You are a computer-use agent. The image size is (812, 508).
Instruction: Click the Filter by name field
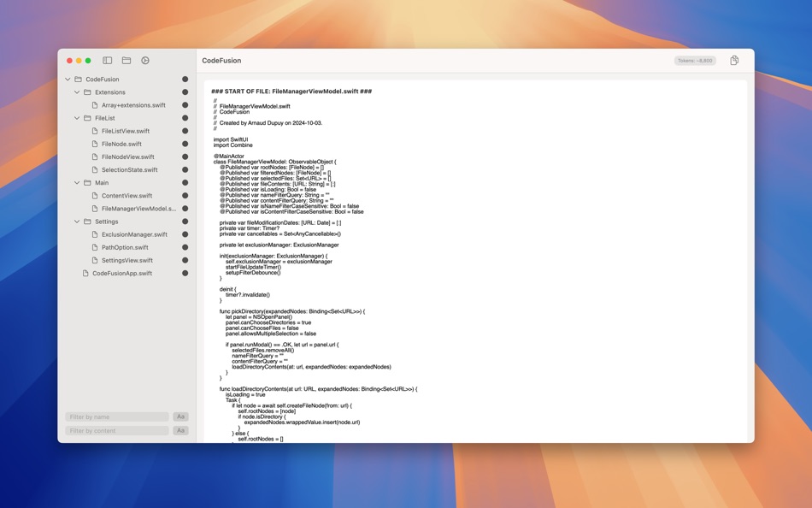pos(117,416)
